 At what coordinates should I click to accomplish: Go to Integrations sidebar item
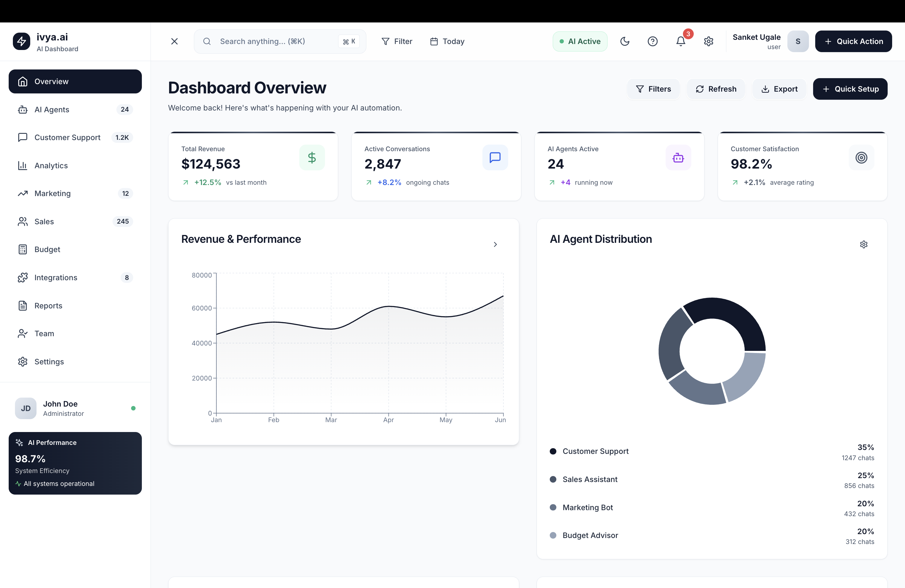click(56, 278)
